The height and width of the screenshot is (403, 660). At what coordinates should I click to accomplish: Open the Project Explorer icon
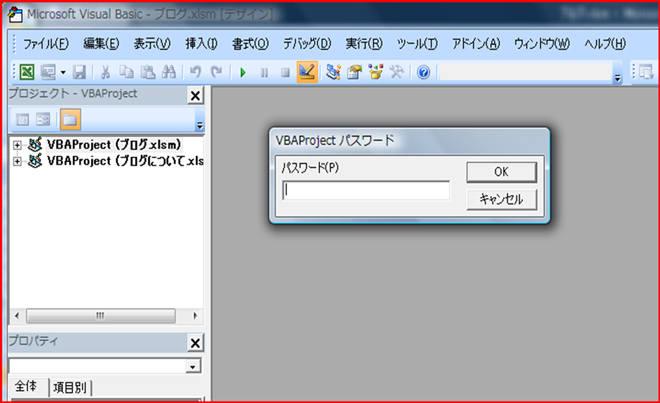(x=333, y=72)
